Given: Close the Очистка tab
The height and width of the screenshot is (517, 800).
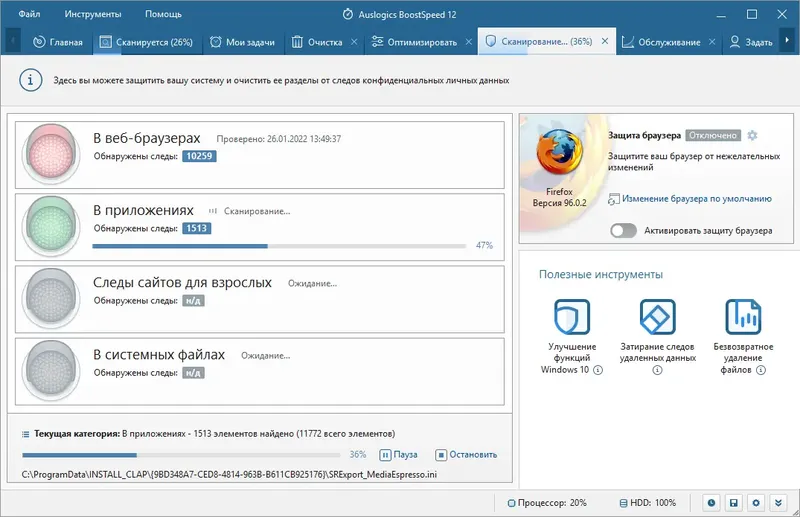Looking at the screenshot, I should [x=354, y=42].
